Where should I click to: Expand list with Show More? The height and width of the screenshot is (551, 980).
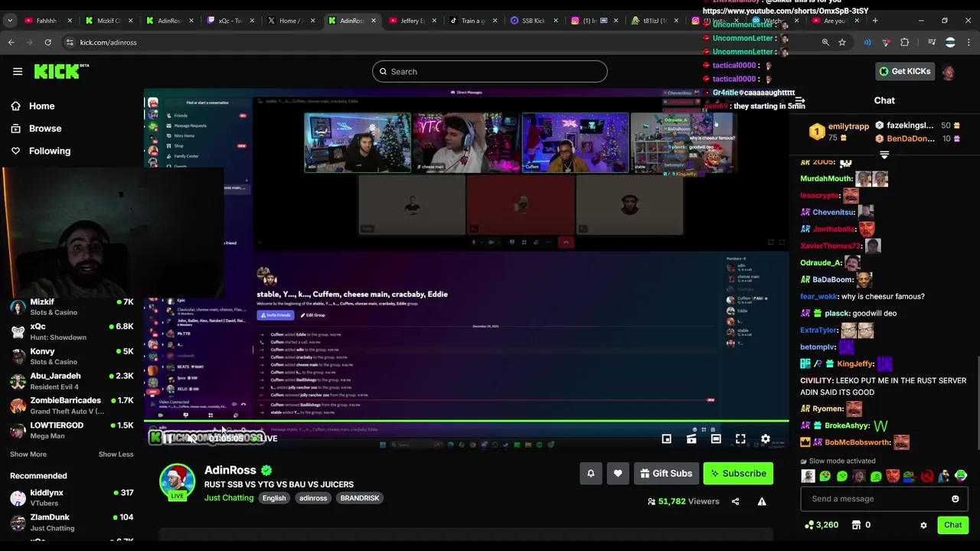[x=28, y=454]
